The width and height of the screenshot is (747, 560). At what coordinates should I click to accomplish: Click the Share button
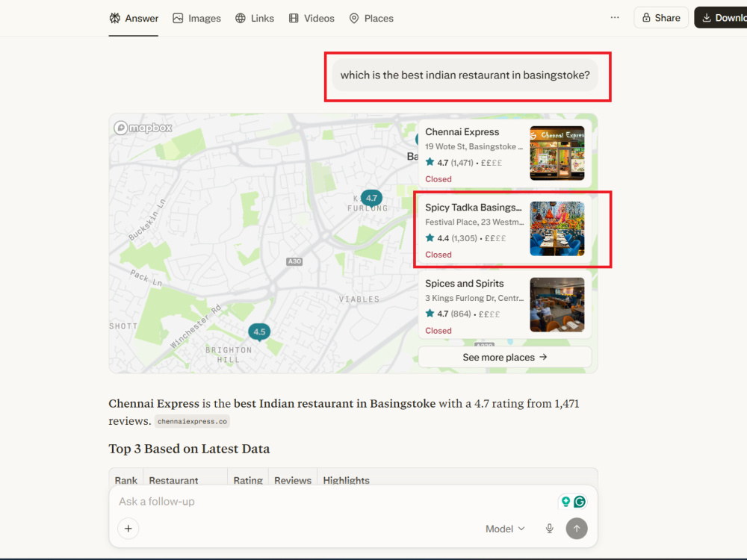pos(661,18)
